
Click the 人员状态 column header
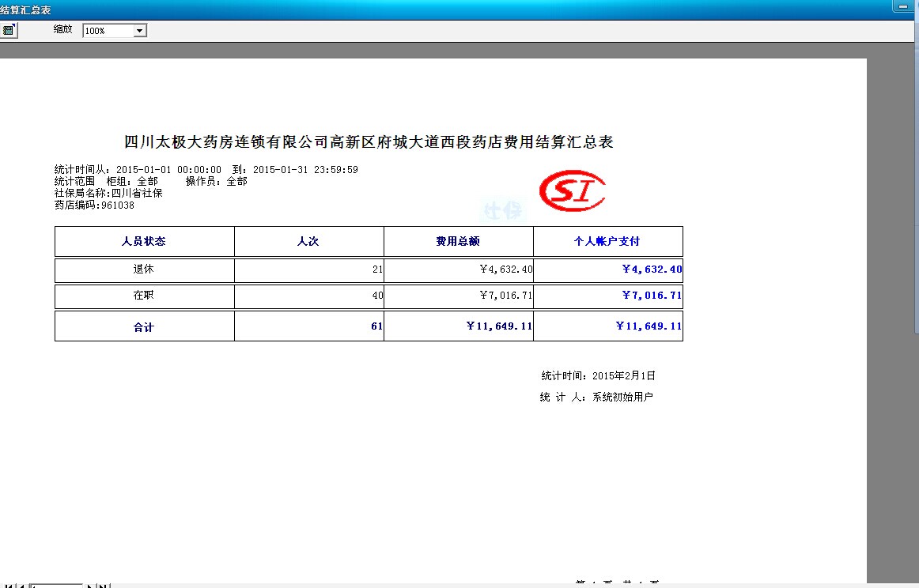(144, 241)
